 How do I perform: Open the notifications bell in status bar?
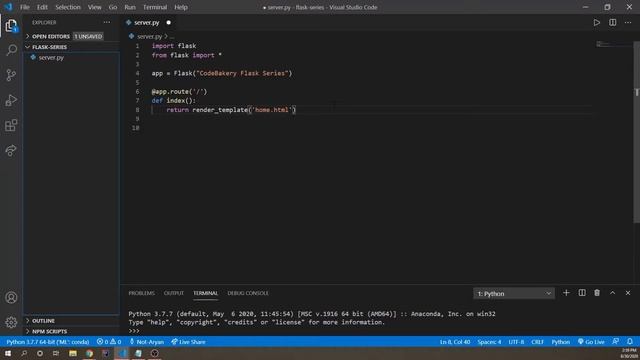630,341
